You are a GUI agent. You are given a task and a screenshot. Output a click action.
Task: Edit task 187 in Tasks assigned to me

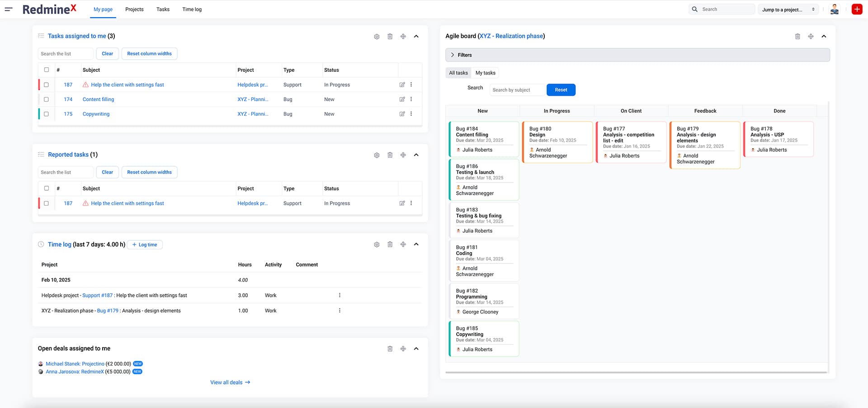402,84
